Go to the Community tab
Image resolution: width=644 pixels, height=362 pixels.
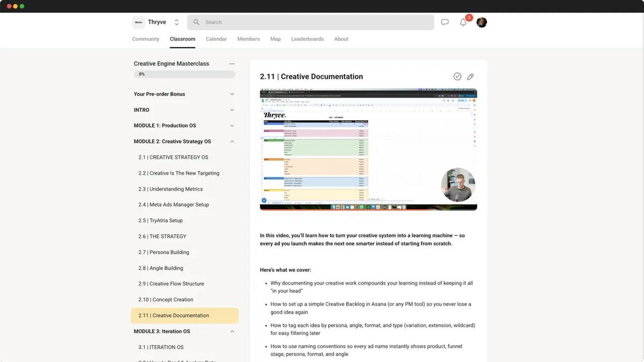(x=145, y=39)
